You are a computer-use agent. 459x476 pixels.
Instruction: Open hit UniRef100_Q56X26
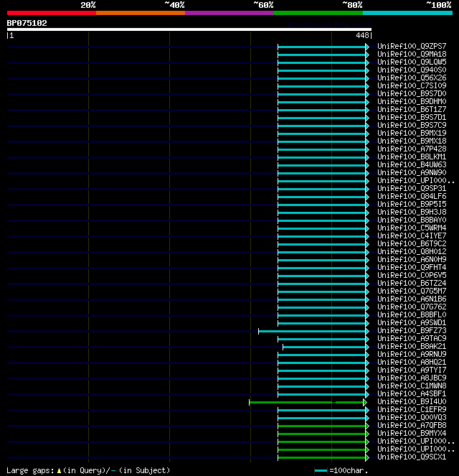412,78
